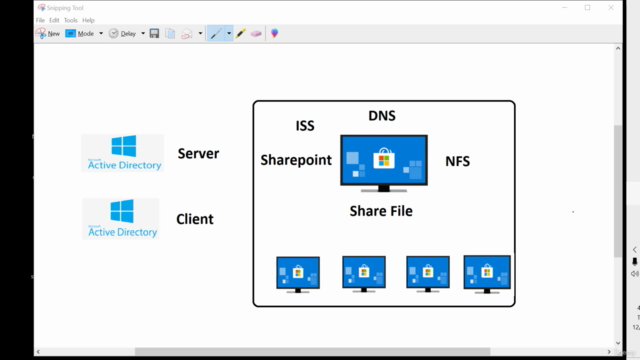This screenshot has width=640, height=360.
Task: Click the vertical scrollbar up arrow
Action: click(618, 49)
